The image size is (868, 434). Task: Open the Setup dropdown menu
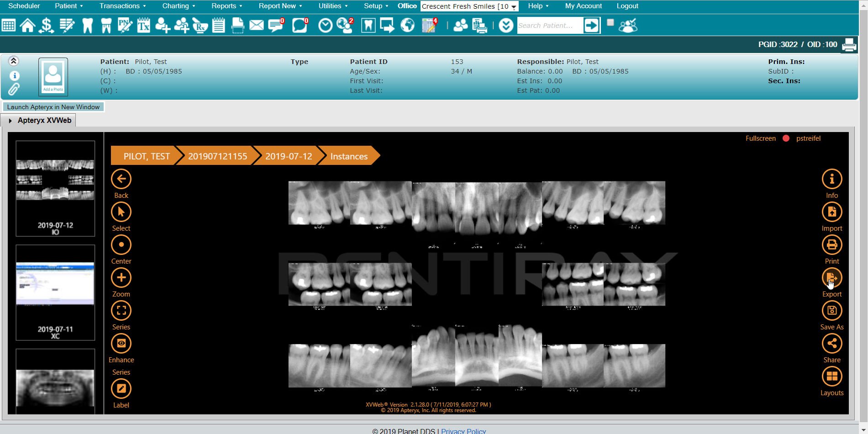pos(376,6)
